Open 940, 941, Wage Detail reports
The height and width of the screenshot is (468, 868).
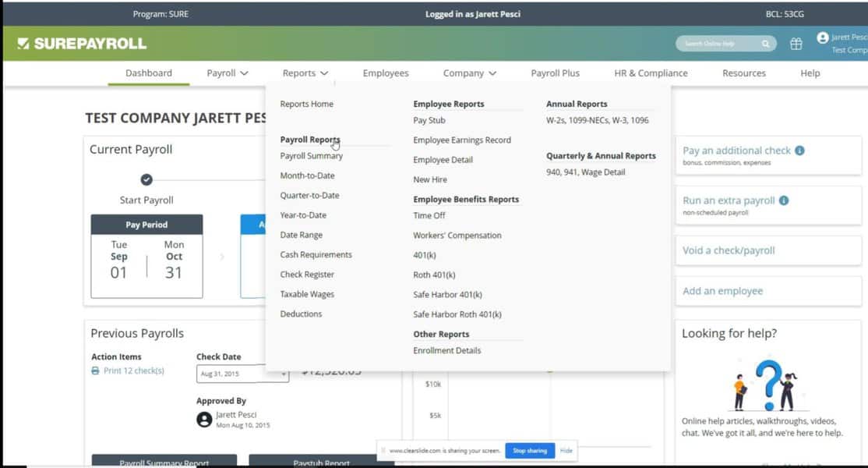pyautogui.click(x=585, y=172)
